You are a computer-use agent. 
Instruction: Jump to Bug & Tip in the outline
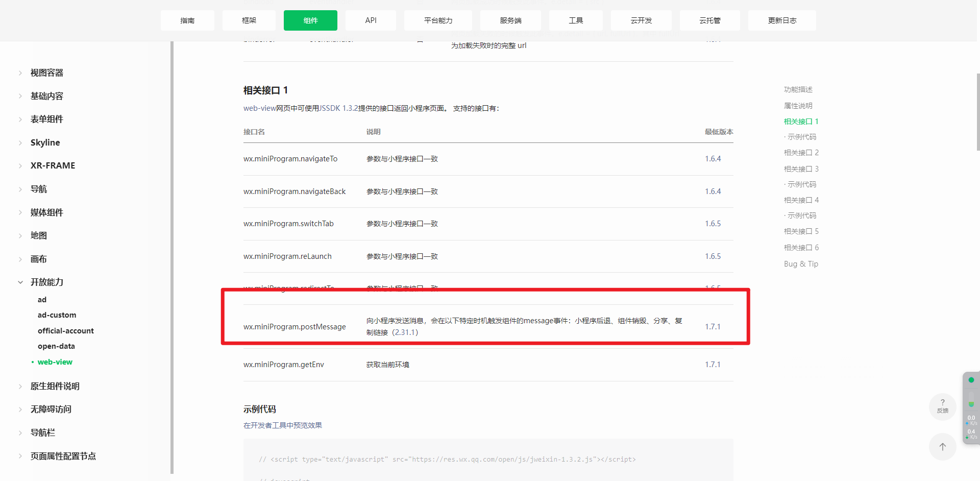click(x=801, y=264)
